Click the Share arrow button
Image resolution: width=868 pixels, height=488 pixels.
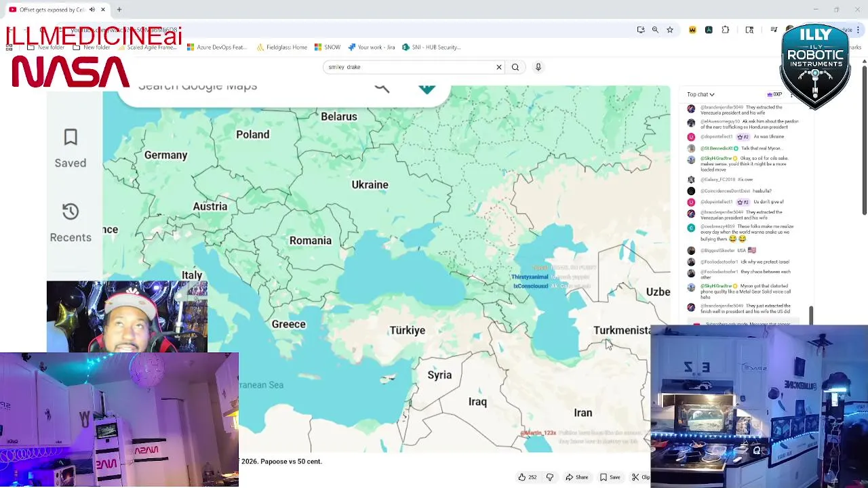(x=577, y=477)
